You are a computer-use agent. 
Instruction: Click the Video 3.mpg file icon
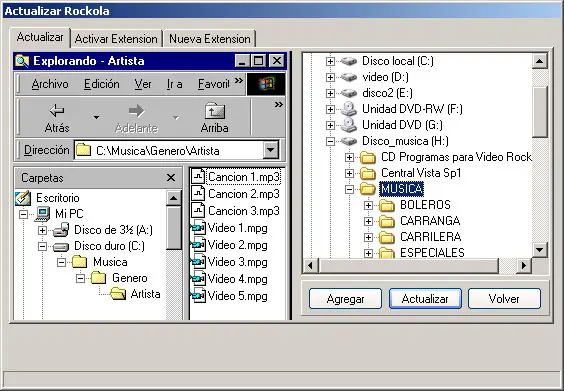point(198,262)
